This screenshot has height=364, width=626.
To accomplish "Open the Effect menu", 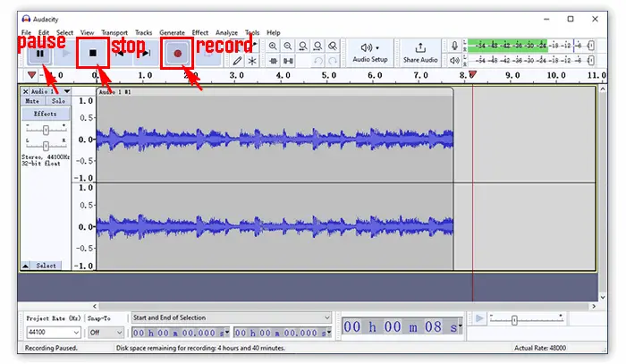I will pyautogui.click(x=200, y=33).
